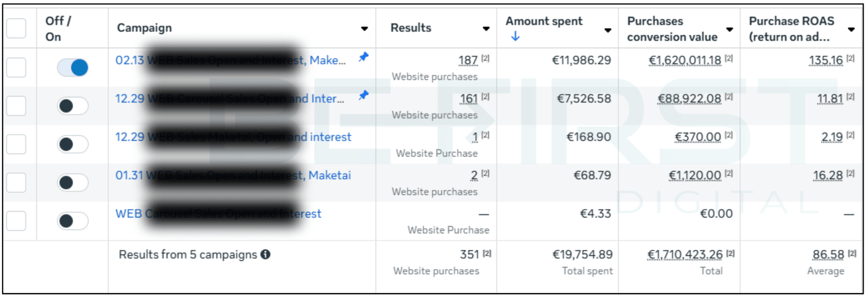
Task: Click footnote icon next to €1,620,011.18
Action: [729, 58]
